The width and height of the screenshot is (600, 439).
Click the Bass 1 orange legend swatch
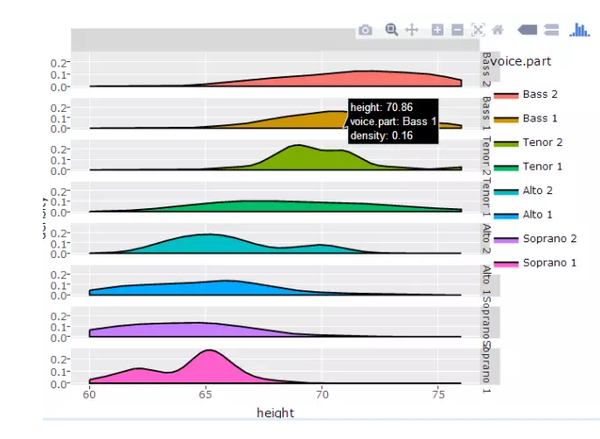(x=506, y=119)
